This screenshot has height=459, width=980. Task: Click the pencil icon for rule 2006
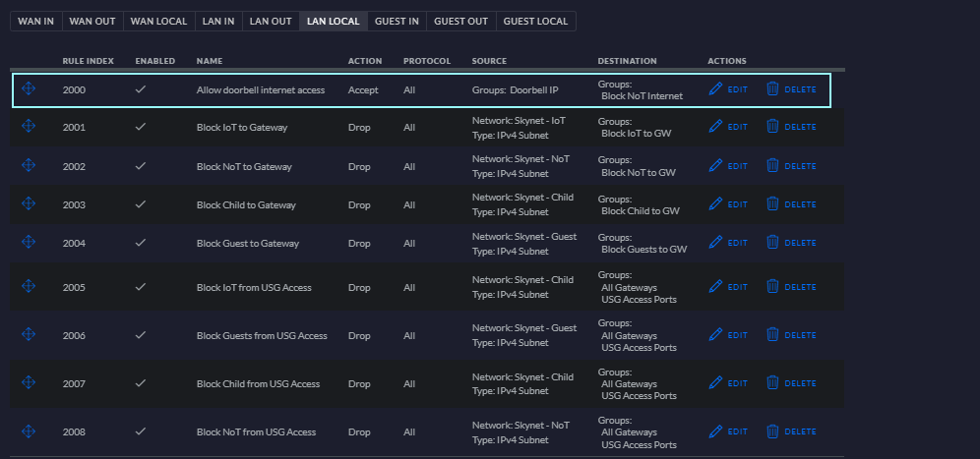coord(715,335)
